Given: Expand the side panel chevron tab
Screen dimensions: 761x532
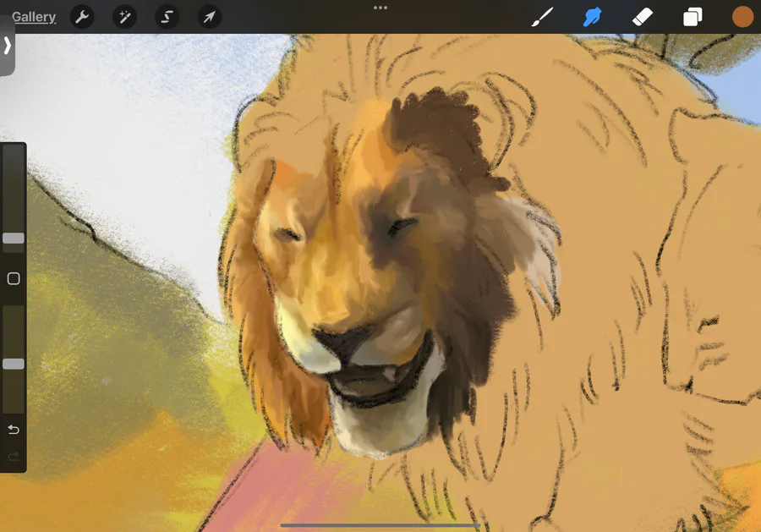Looking at the screenshot, I should click(7, 45).
